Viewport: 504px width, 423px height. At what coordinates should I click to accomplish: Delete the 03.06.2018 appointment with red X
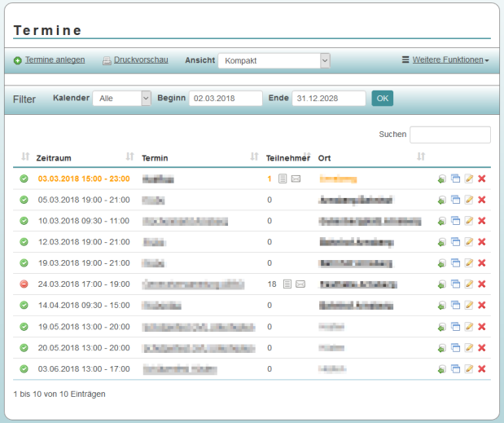click(481, 369)
